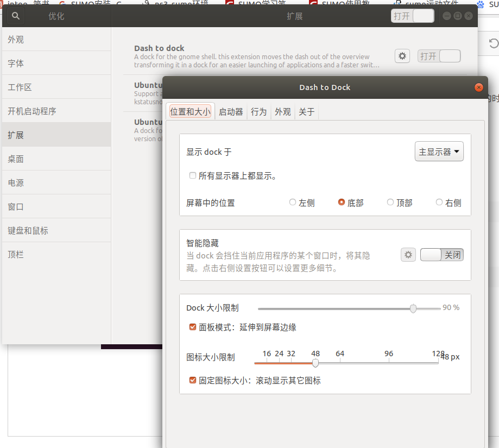Switch to the 启动器 tab
This screenshot has width=499, height=448.
pyautogui.click(x=230, y=112)
